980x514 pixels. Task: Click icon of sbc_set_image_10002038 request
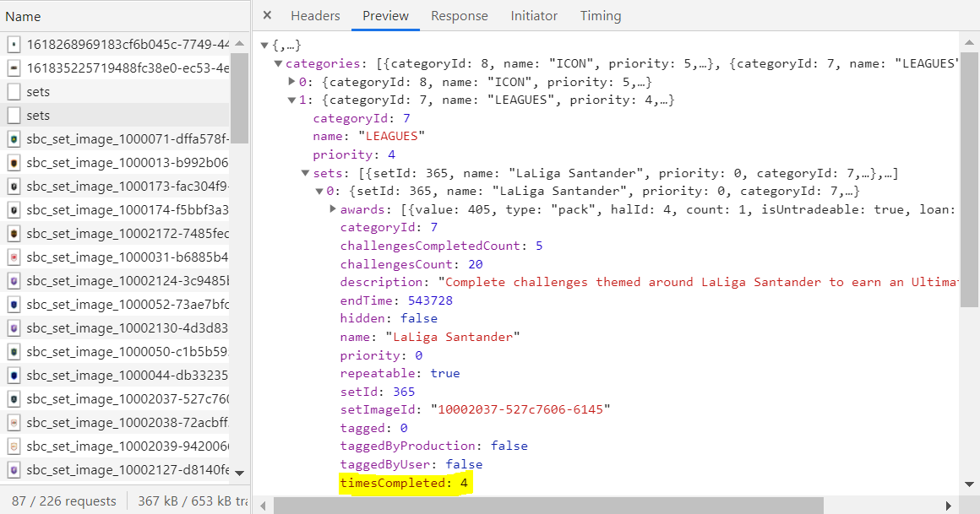(14, 423)
